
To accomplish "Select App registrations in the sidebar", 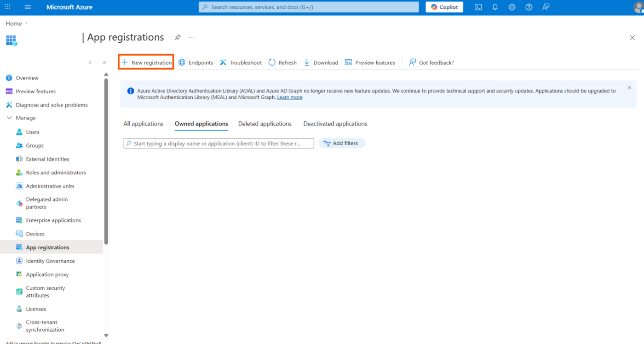I will 52,247.
